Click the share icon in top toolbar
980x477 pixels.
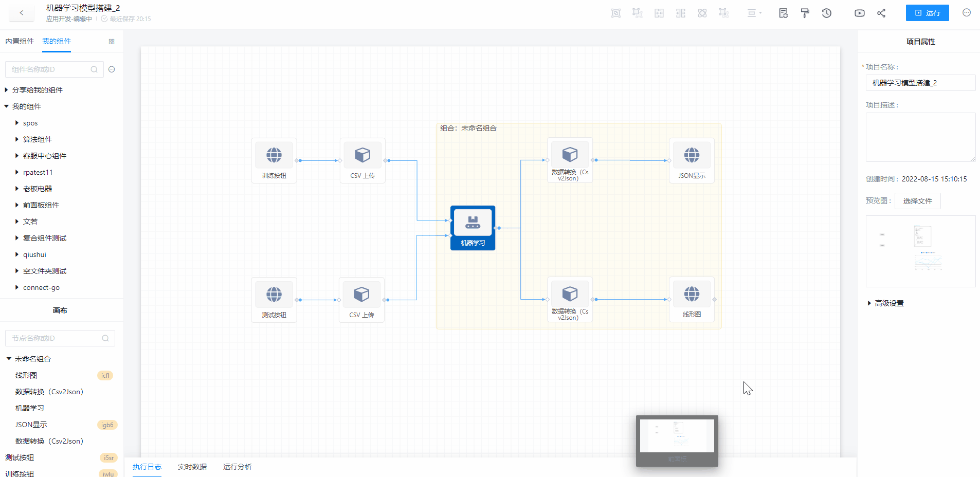pyautogui.click(x=881, y=13)
